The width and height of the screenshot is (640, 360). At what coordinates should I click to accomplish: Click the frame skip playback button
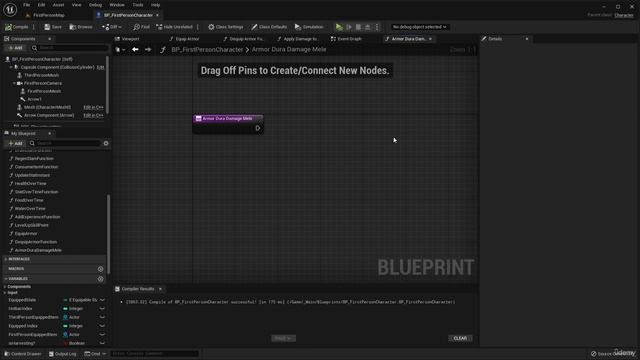tap(349, 27)
